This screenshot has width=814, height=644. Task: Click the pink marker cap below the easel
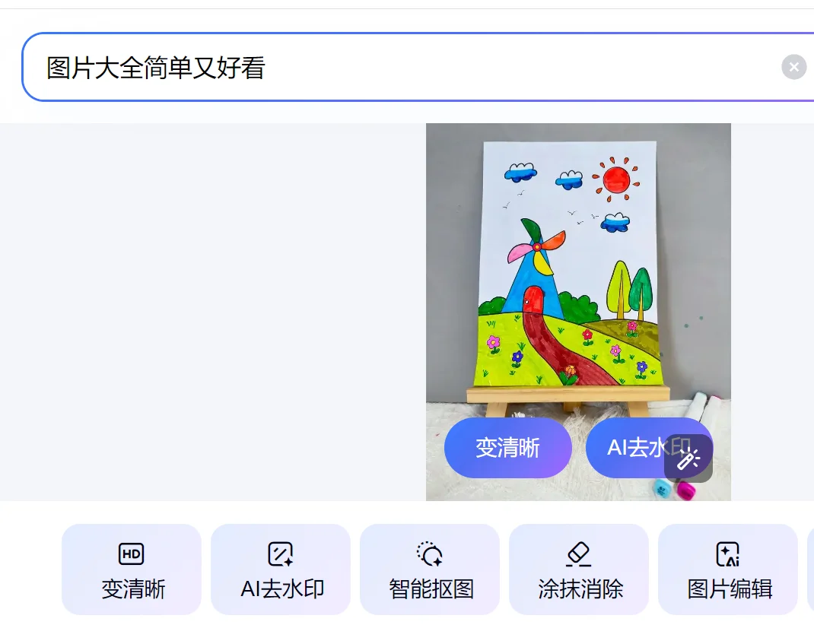coord(686,490)
